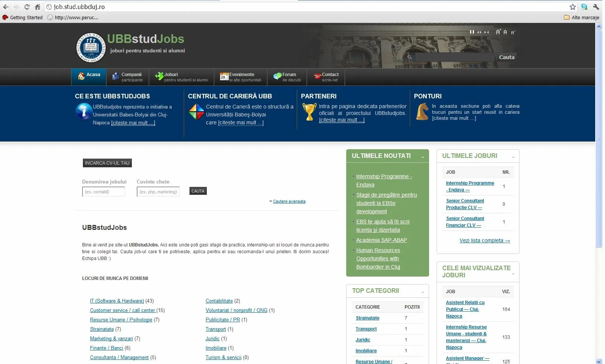
Task: Click the UBB university seal logo
Action: pos(91,47)
